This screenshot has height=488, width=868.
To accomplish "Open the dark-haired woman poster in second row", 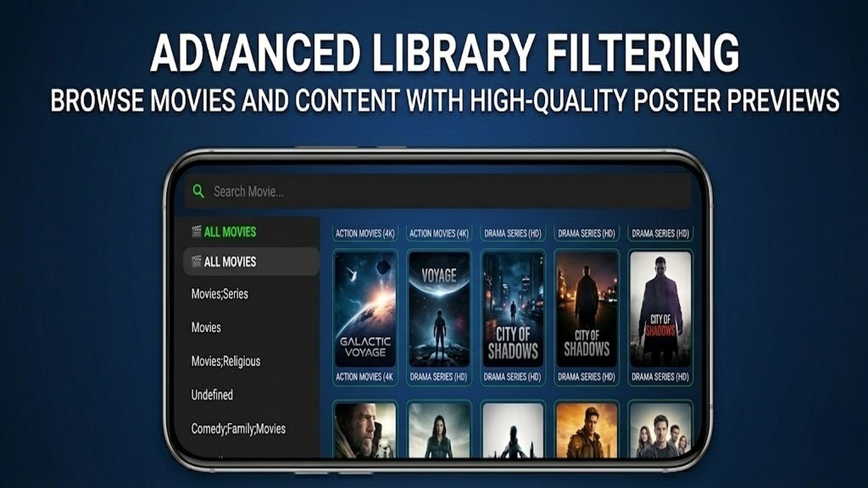I will (x=439, y=430).
